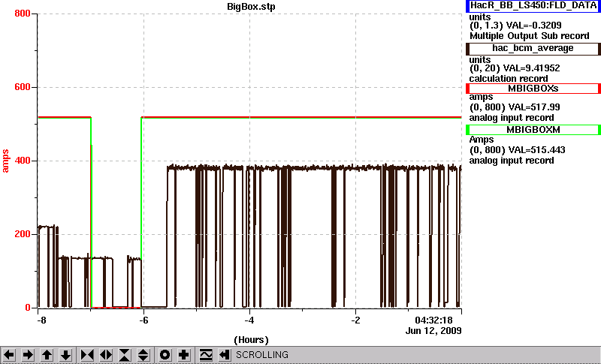
Task: Pan the graph left with the left arrow
Action: pyautogui.click(x=9, y=355)
